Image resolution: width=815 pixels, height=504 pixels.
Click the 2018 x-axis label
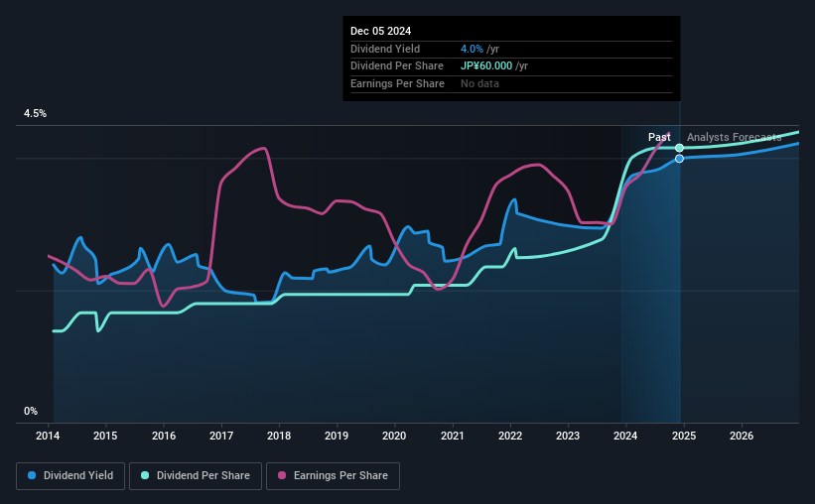coord(279,436)
